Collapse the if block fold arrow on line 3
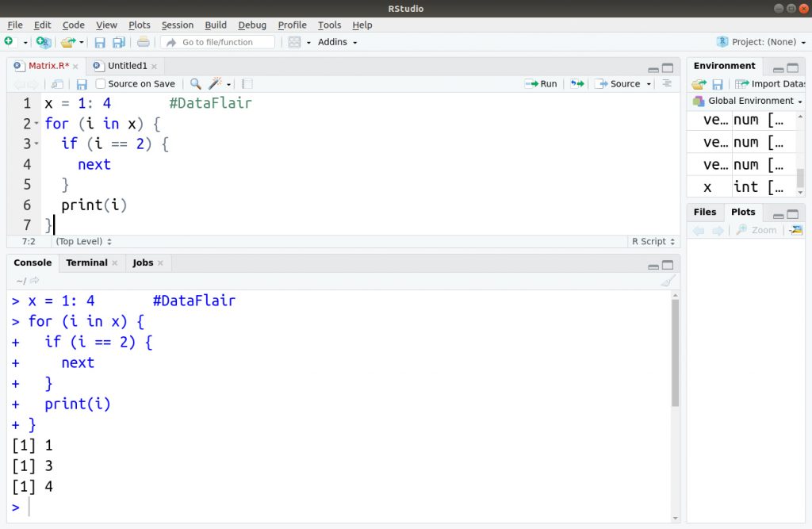 [x=36, y=144]
